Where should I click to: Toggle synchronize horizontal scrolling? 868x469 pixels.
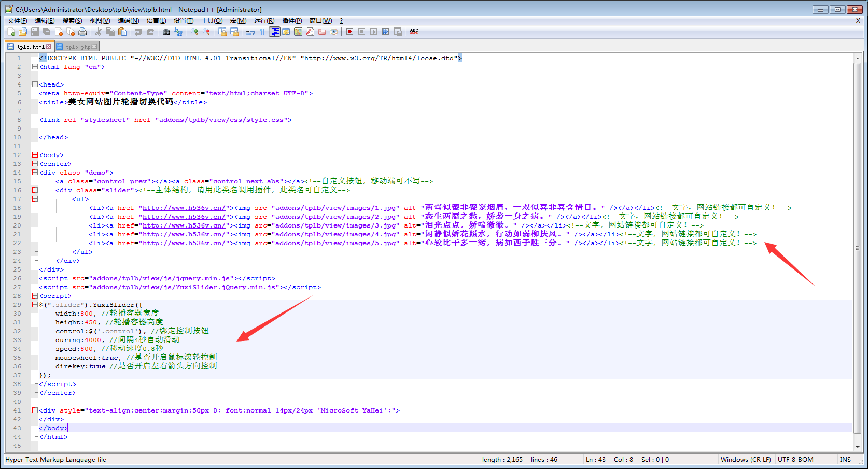234,32
